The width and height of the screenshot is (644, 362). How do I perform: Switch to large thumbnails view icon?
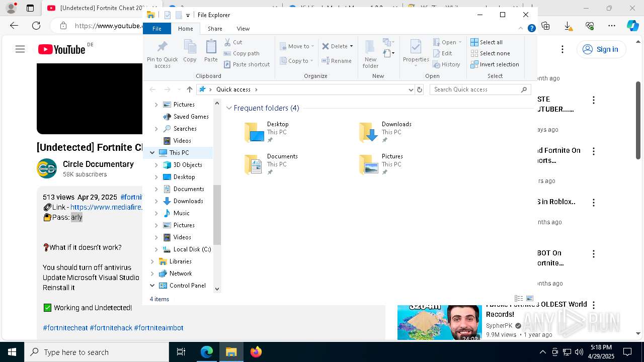[529, 299]
